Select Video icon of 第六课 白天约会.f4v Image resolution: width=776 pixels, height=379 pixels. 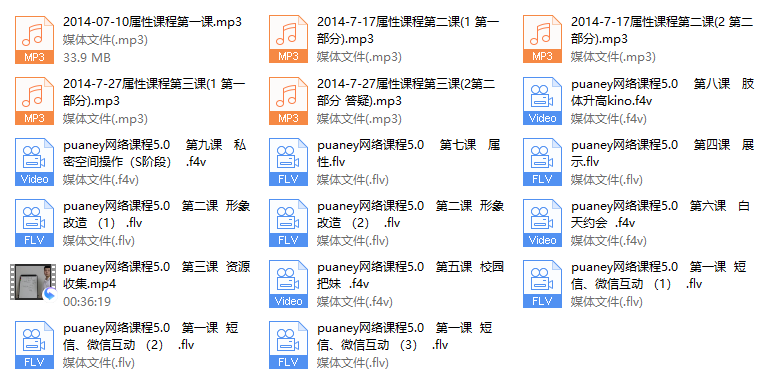[542, 223]
